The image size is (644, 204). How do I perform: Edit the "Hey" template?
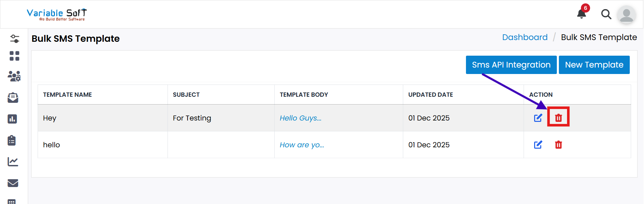point(538,118)
